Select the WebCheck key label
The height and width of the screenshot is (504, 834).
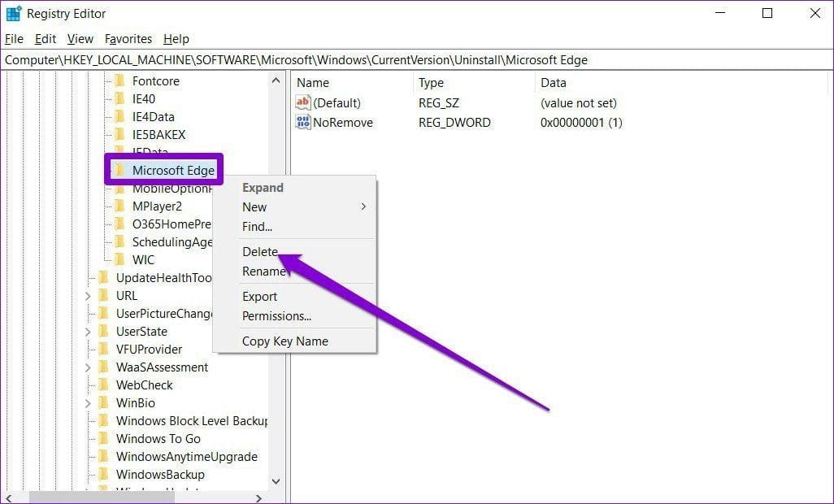(144, 385)
